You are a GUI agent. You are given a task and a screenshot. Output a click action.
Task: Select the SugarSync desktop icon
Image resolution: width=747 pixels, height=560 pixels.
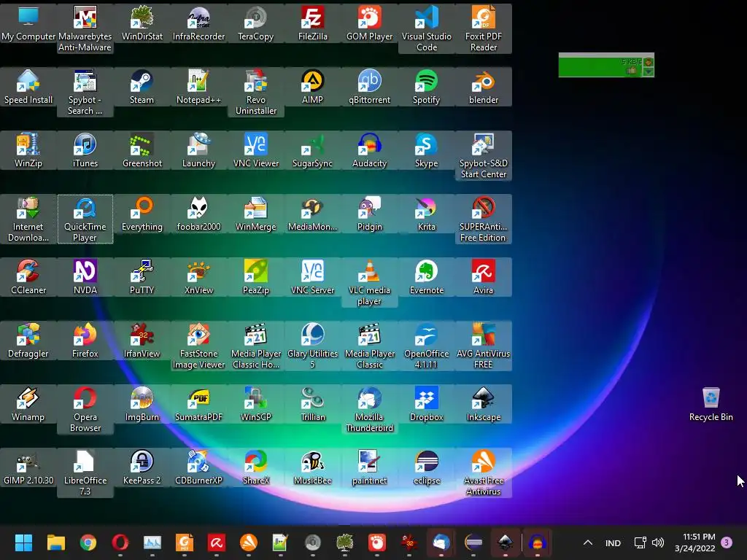(312, 150)
